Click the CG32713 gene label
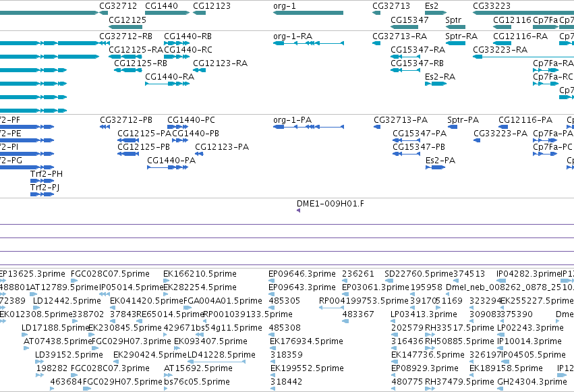 point(391,6)
